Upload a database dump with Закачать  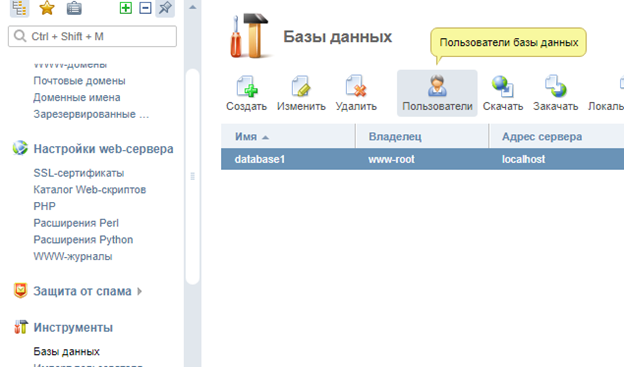(x=556, y=94)
